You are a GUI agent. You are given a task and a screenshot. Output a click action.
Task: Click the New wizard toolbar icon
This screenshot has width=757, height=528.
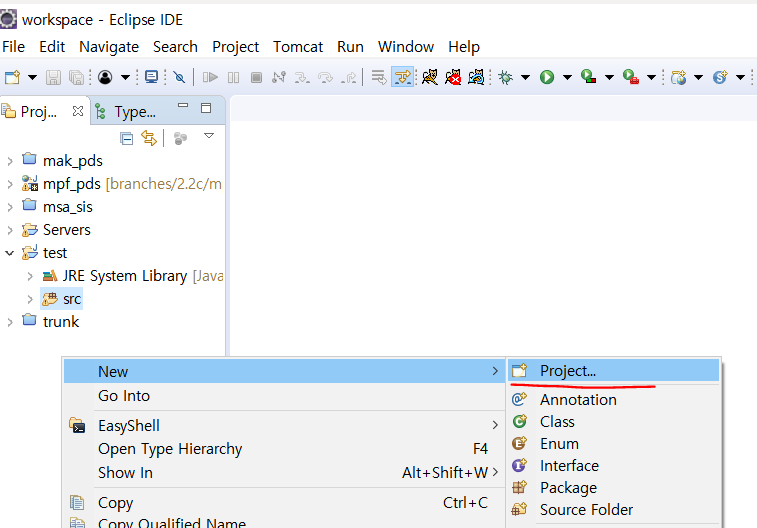pos(12,77)
